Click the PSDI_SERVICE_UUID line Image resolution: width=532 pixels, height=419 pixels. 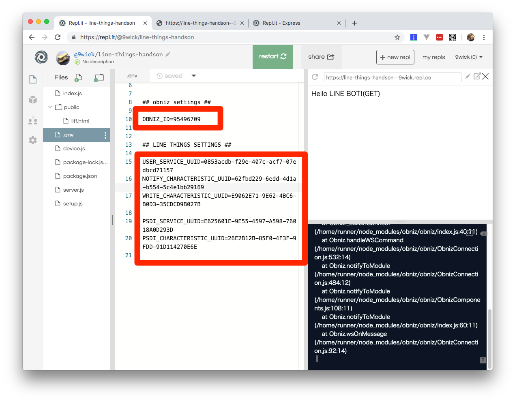click(x=219, y=225)
